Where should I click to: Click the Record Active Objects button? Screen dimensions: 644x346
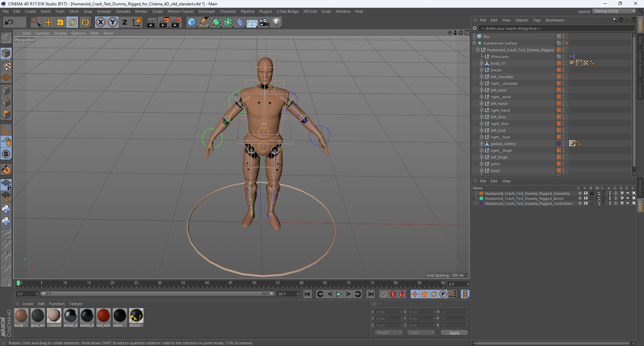(x=383, y=294)
